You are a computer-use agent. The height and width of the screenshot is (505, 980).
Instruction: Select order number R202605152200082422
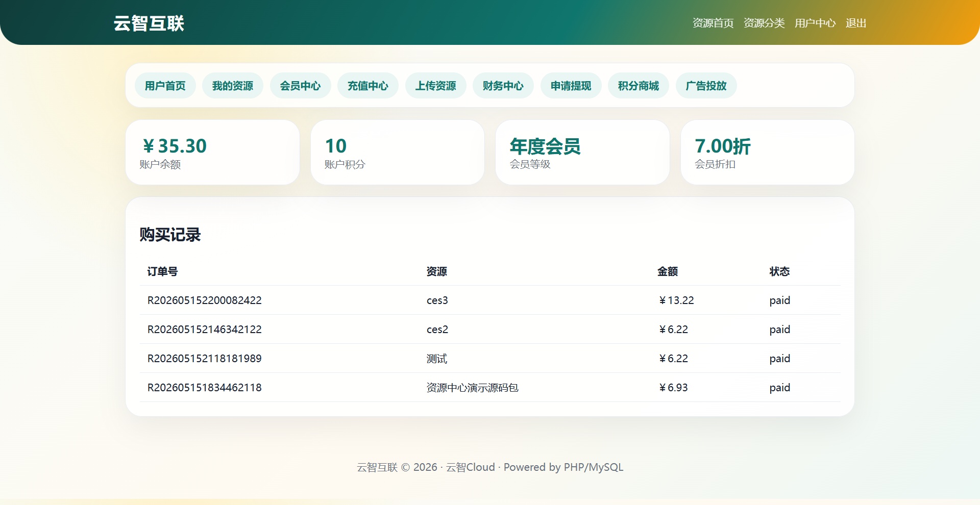click(x=204, y=300)
